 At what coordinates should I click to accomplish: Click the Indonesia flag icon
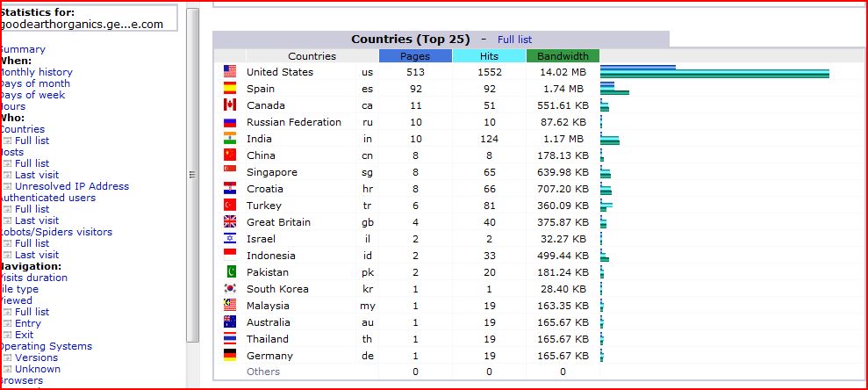(x=230, y=255)
